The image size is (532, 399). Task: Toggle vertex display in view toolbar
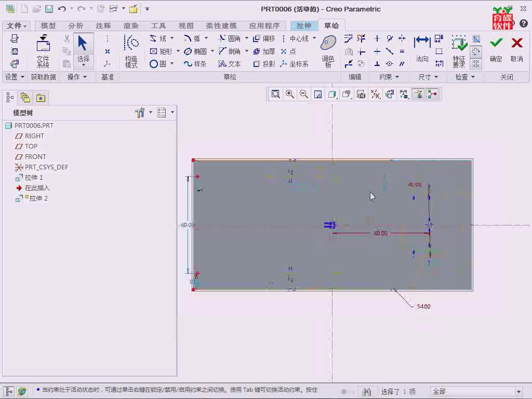pos(432,94)
